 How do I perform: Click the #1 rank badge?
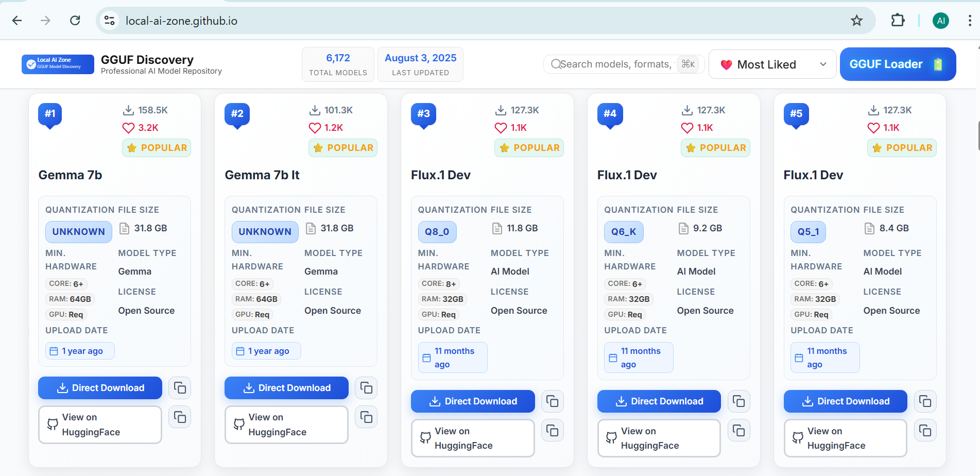[50, 114]
